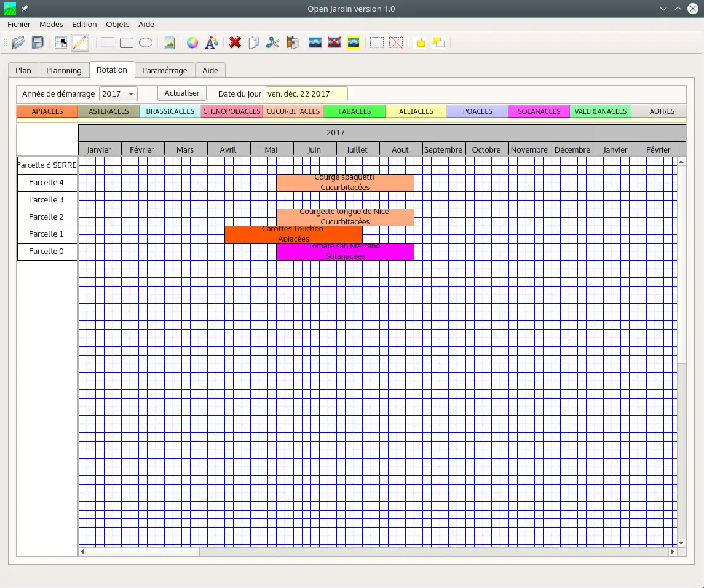Viewport: 704px width, 588px height.
Task: Click the horizontal scrollbar left arrow
Action: (82, 552)
